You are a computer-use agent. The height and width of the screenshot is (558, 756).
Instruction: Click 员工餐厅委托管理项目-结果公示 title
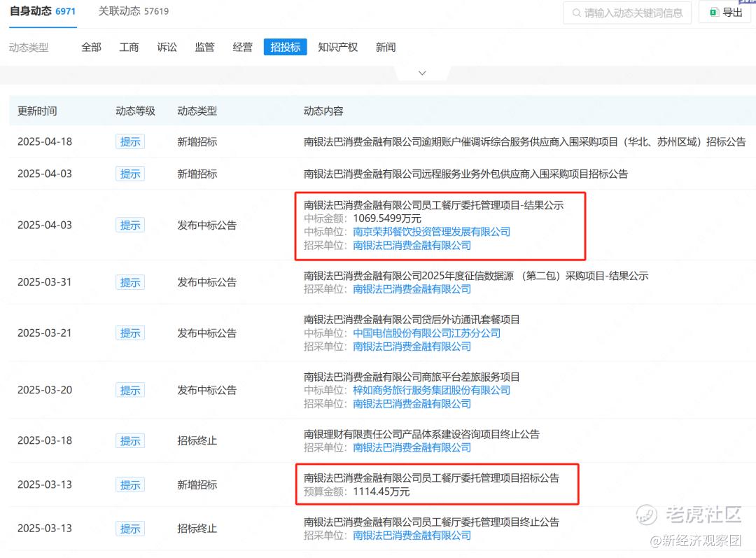tap(433, 205)
